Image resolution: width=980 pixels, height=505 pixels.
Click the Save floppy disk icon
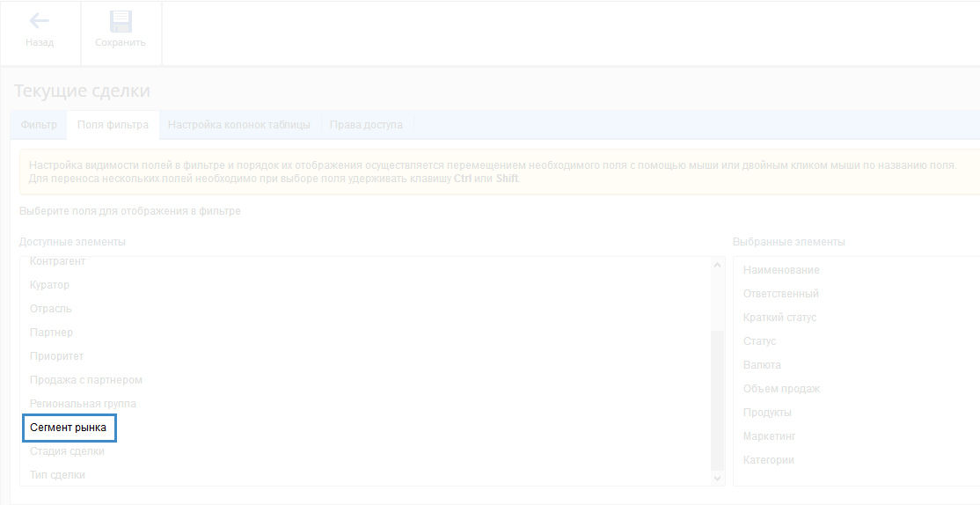121,22
